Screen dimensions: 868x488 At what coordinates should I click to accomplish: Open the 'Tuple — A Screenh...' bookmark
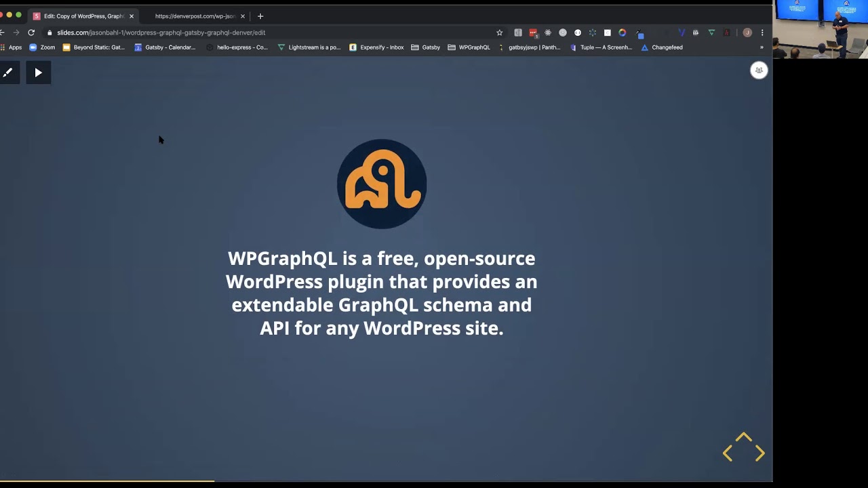[x=601, y=47]
